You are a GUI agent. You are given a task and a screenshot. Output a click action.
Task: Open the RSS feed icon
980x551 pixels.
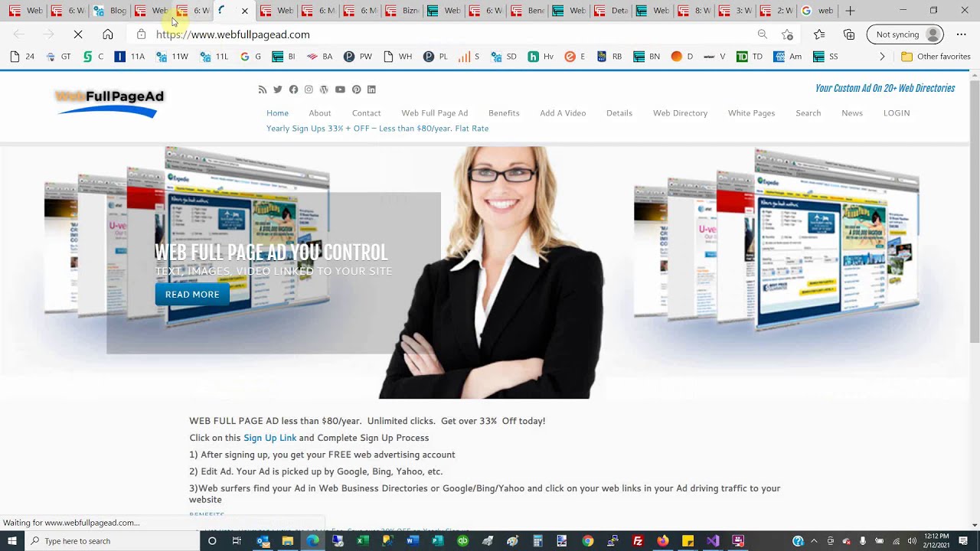263,90
